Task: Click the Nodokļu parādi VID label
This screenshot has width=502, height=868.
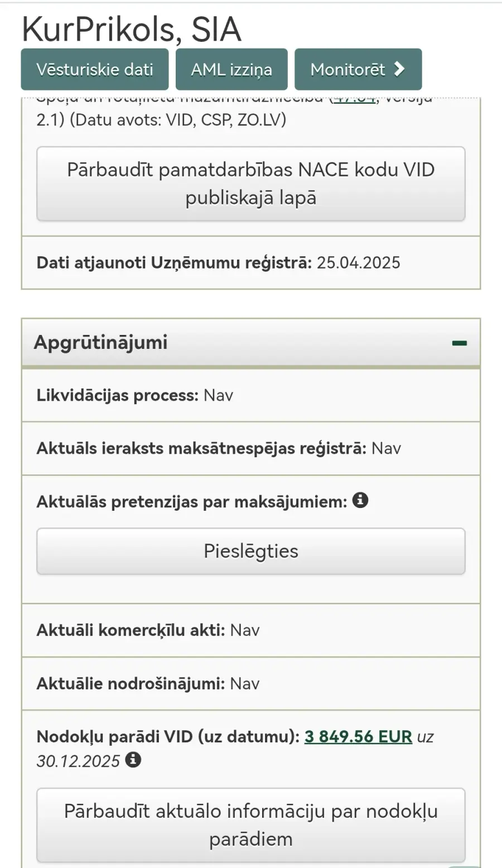Action: point(168,737)
